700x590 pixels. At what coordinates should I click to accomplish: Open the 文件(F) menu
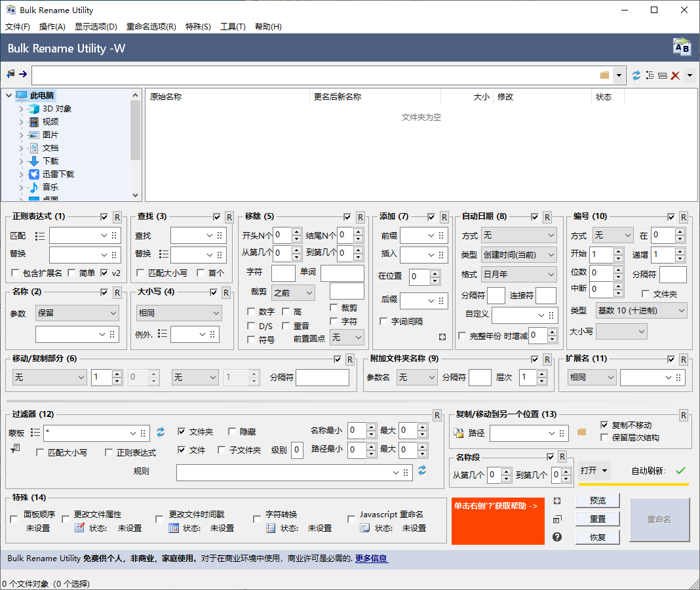point(18,28)
